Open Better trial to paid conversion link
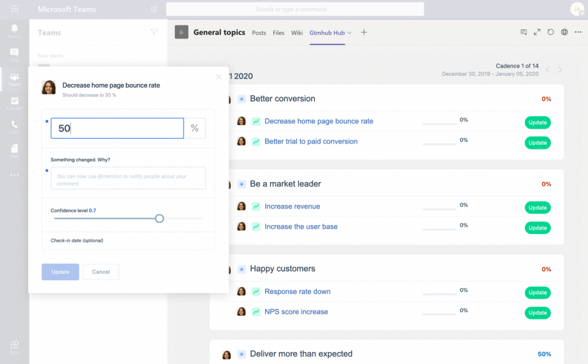The image size is (588, 364). (x=311, y=141)
